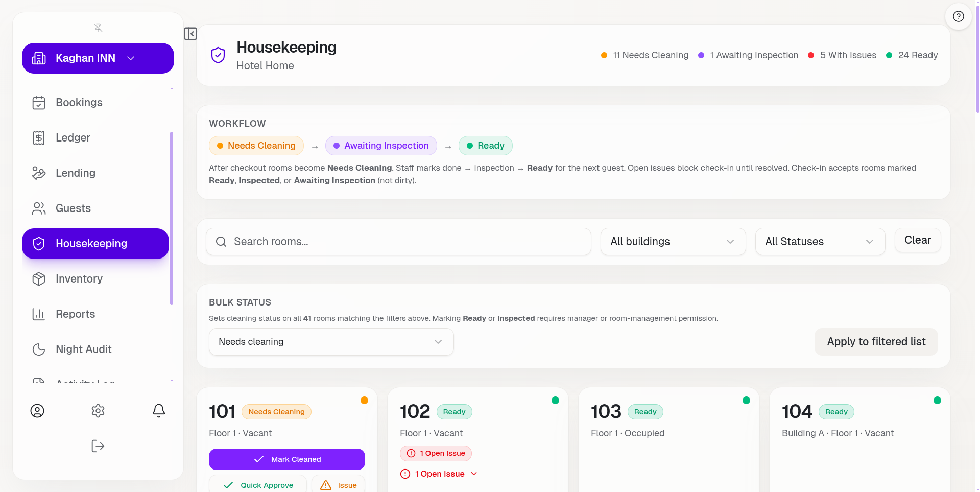Click 'Building A · Floor 1 · Vacant' text
980x492 pixels.
[838, 433]
